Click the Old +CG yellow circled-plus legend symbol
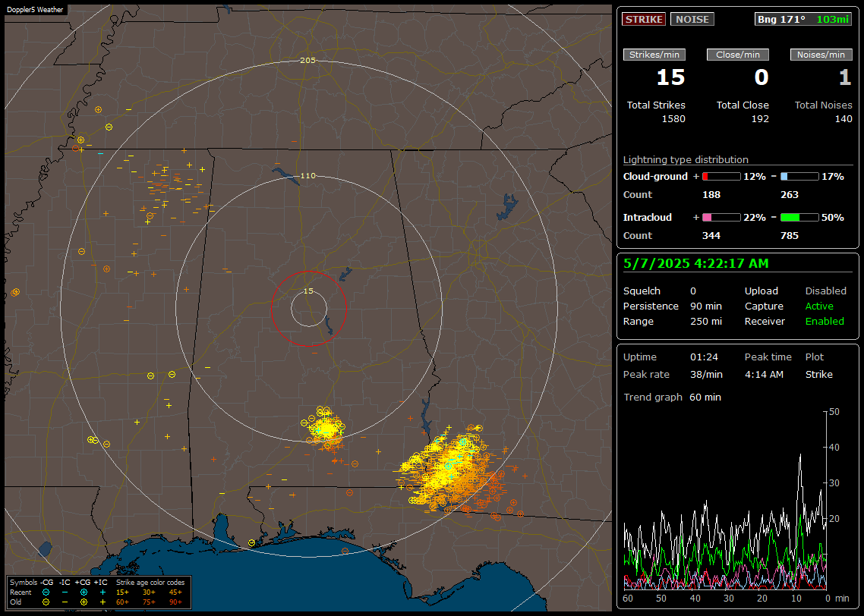This screenshot has height=616, width=864. [84, 602]
